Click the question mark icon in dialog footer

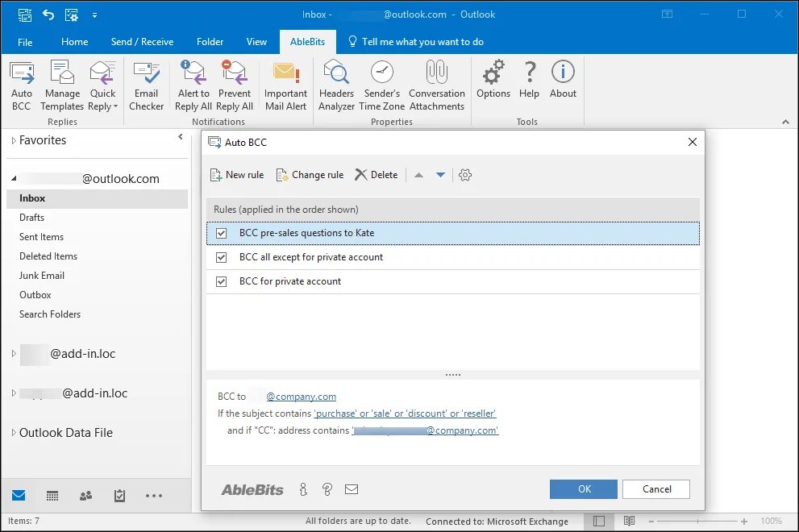pos(327,489)
